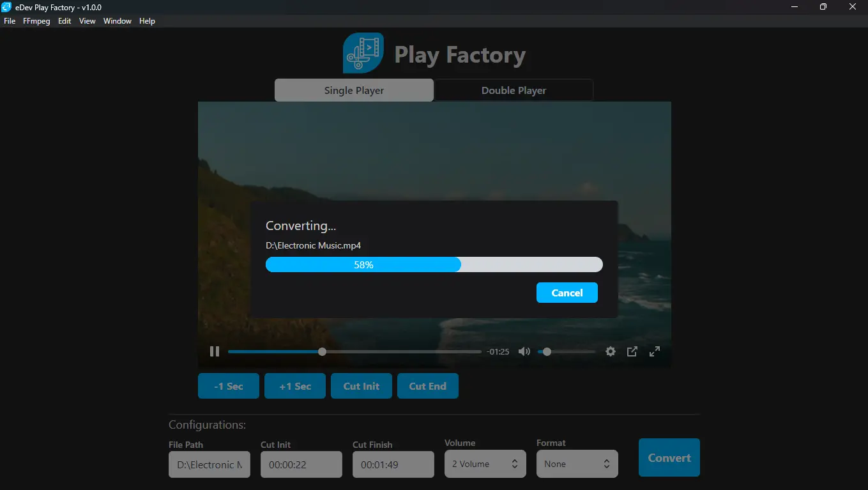Viewport: 868px width, 490px height.
Task: Open the player settings gear
Action: 610,351
